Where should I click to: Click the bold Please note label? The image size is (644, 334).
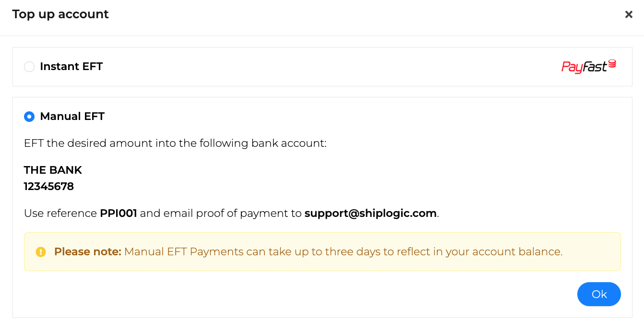[x=88, y=252]
